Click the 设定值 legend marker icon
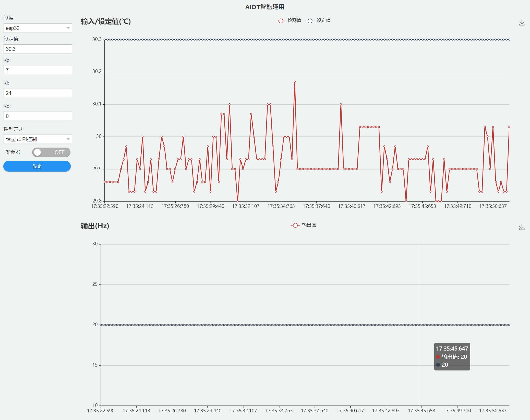 pyautogui.click(x=310, y=21)
